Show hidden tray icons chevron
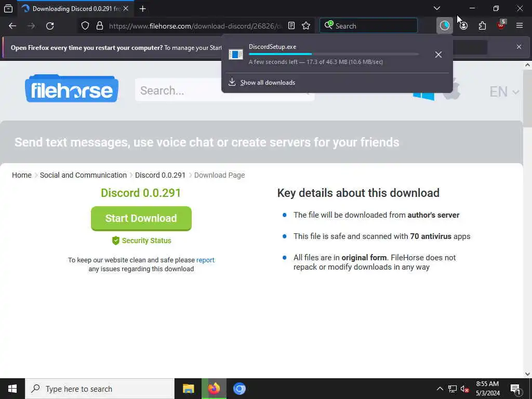The width and height of the screenshot is (532, 399). (440, 389)
